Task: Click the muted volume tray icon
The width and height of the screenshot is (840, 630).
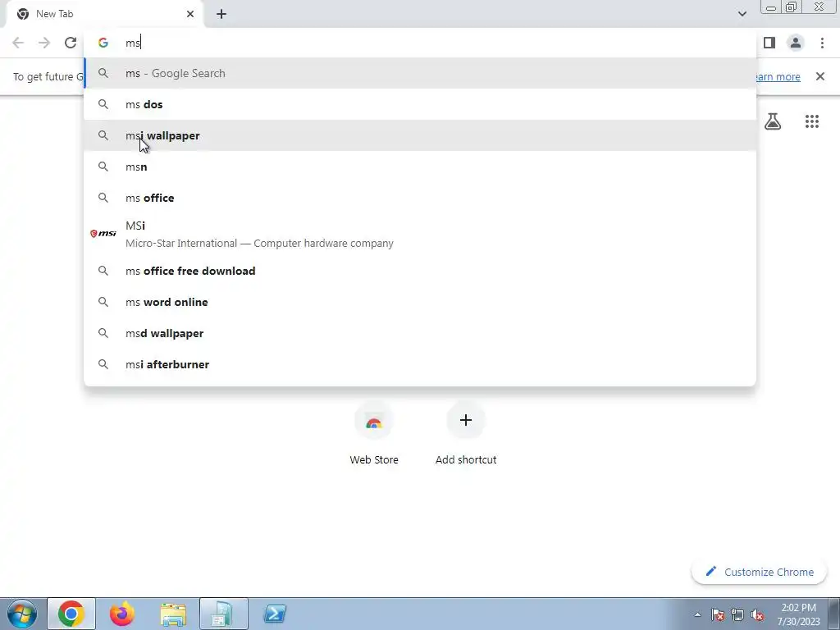Action: 757,615
